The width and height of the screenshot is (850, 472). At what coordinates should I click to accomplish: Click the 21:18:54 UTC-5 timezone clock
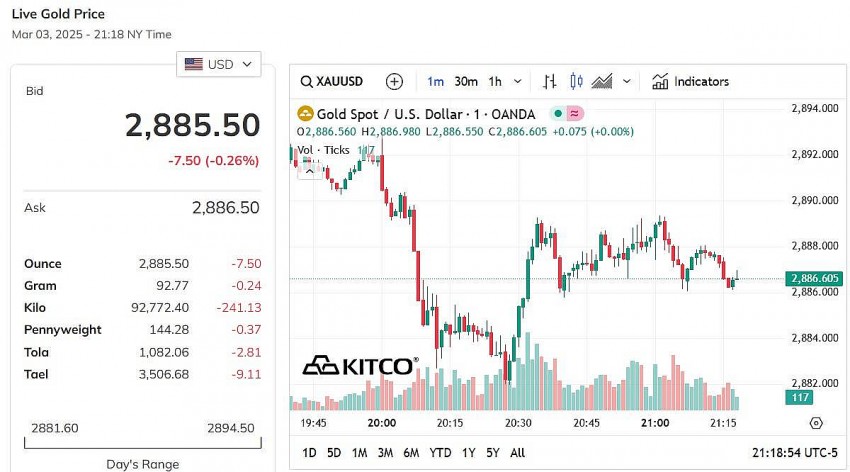pyautogui.click(x=795, y=453)
